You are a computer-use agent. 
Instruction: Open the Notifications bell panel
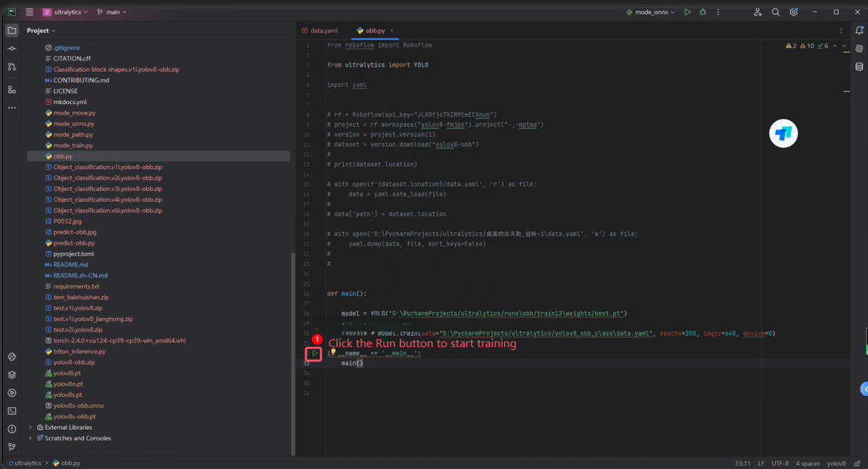859,31
